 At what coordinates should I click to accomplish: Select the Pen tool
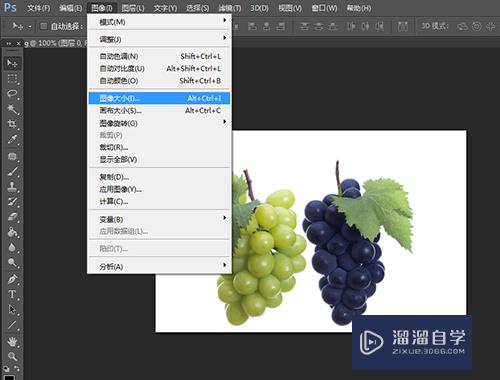point(12,279)
